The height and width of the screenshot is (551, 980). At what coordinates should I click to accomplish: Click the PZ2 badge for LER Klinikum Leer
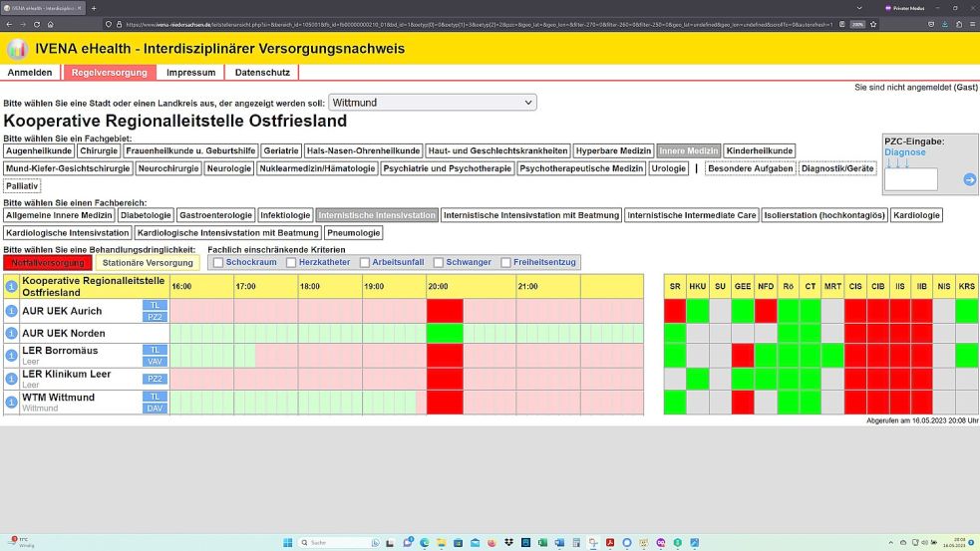pos(155,379)
